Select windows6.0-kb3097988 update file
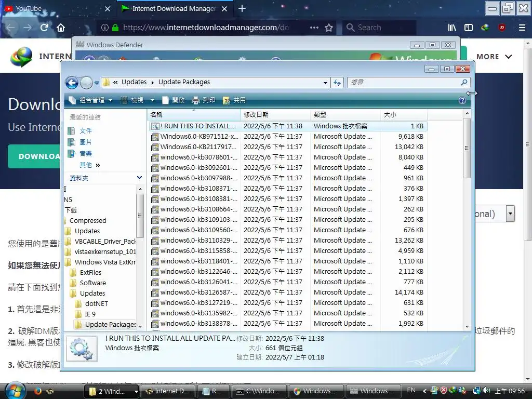Image resolution: width=532 pixels, height=399 pixels. click(288, 178)
